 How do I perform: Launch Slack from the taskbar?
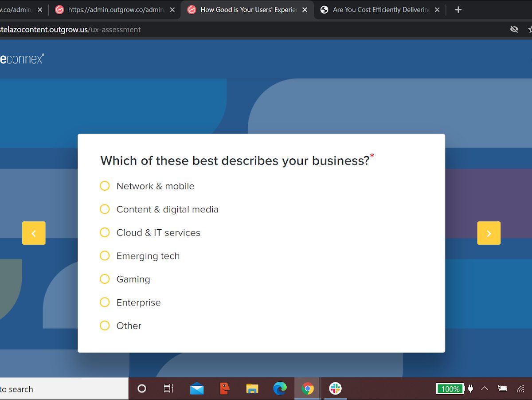coord(335,389)
